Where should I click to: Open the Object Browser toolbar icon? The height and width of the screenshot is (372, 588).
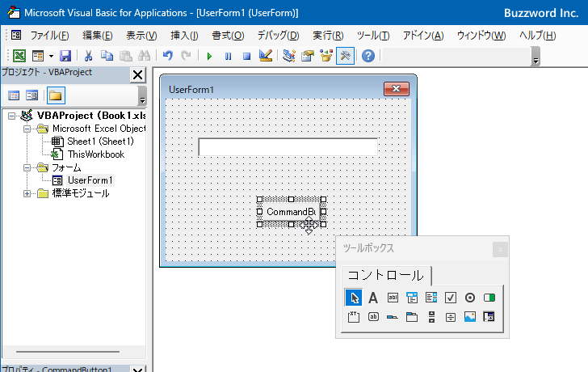[326, 56]
